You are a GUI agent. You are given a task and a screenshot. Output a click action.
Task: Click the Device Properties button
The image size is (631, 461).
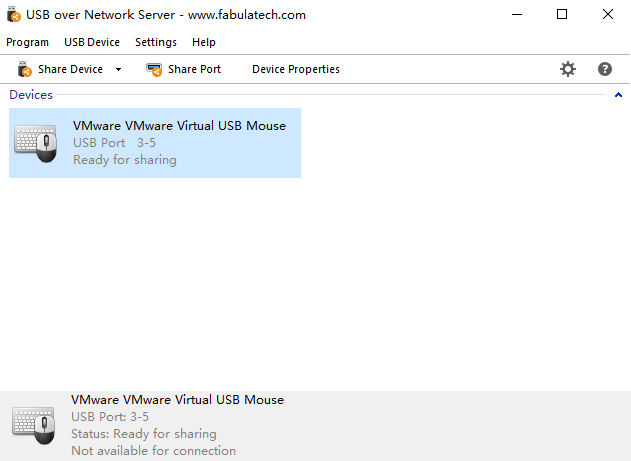pyautogui.click(x=296, y=69)
